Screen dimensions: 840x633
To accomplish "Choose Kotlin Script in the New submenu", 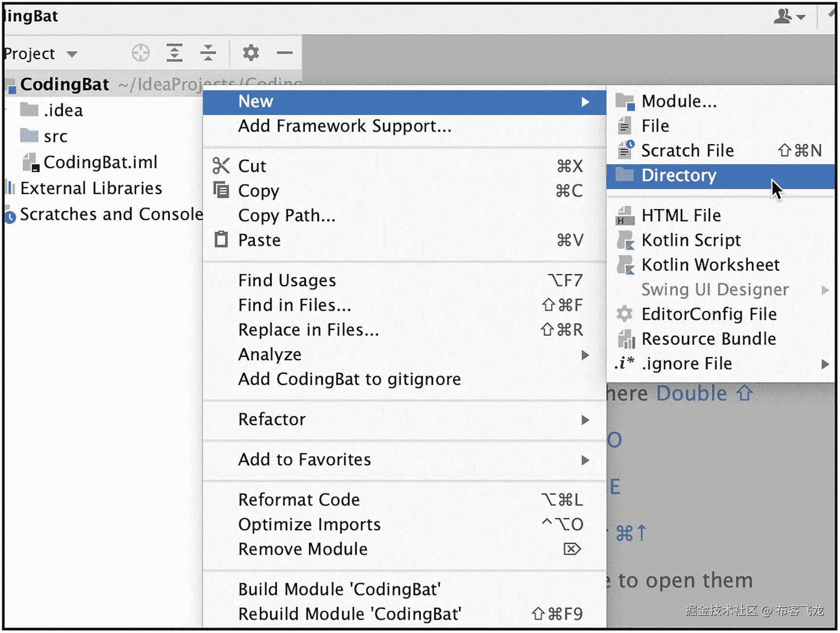I will [691, 240].
